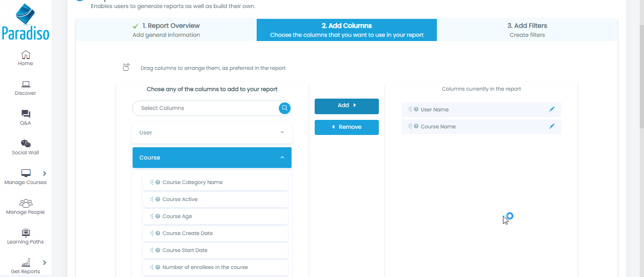Expand Get Reports submenu arrow
Screen dimensions: 644x277
(44, 263)
